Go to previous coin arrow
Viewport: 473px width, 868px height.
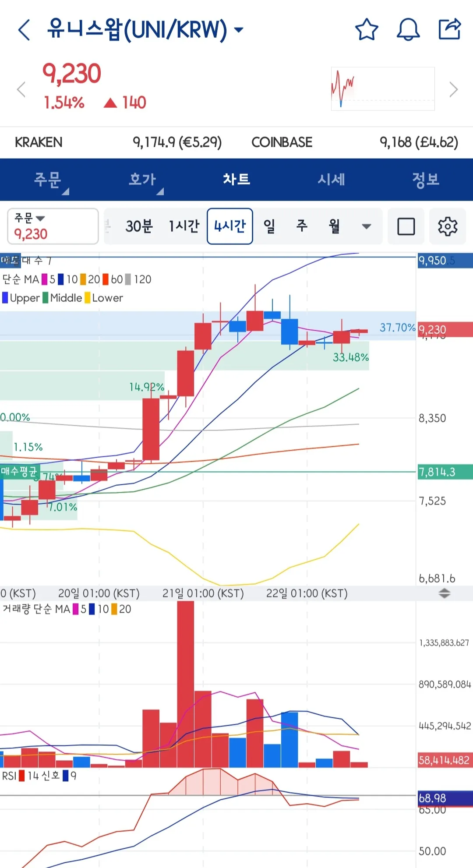[x=21, y=90]
